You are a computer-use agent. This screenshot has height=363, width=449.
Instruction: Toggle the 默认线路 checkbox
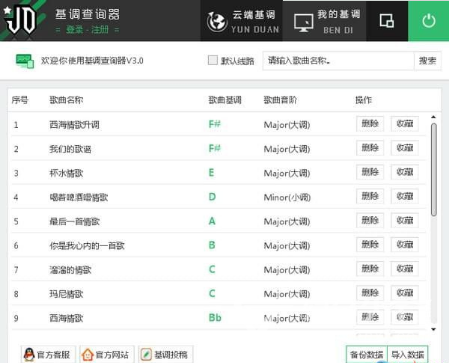click(213, 60)
